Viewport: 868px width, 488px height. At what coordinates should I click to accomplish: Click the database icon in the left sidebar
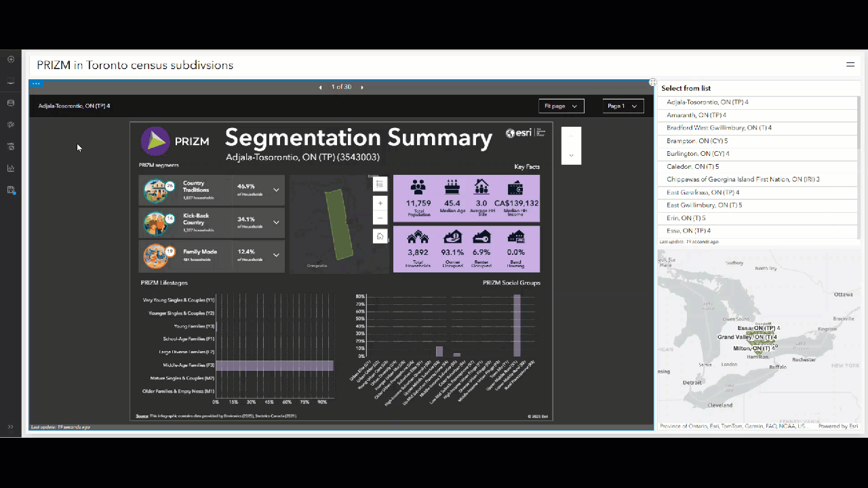click(10, 103)
